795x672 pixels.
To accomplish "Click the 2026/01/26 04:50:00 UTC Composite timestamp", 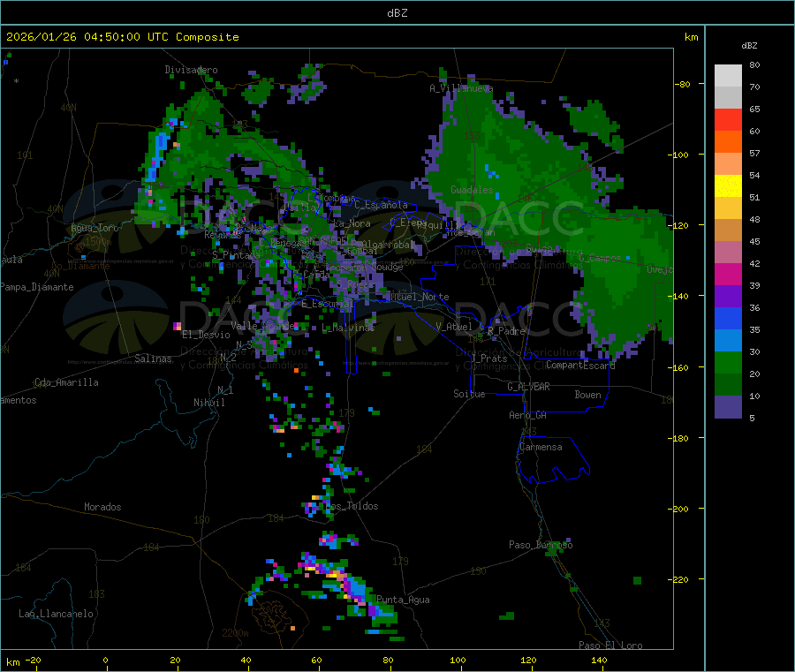I will [122, 37].
